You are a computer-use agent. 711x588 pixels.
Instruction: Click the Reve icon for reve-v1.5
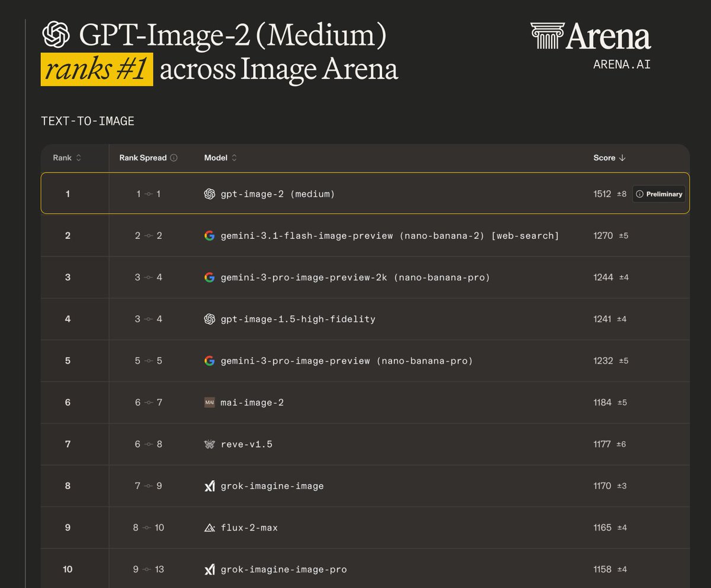pyautogui.click(x=209, y=444)
